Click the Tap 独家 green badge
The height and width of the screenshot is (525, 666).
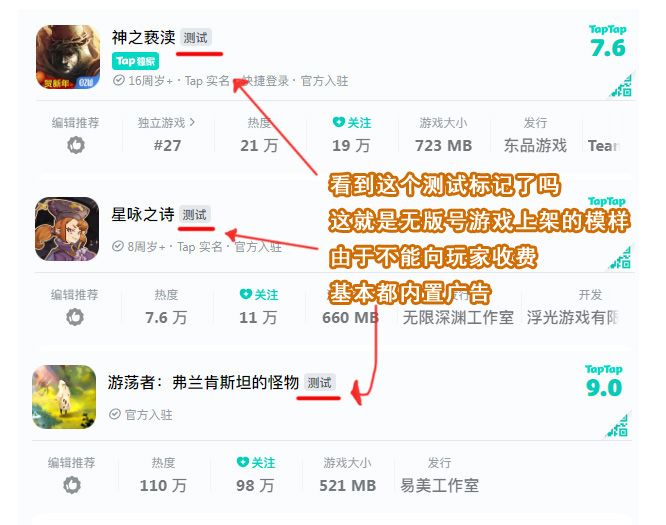pyautogui.click(x=135, y=61)
